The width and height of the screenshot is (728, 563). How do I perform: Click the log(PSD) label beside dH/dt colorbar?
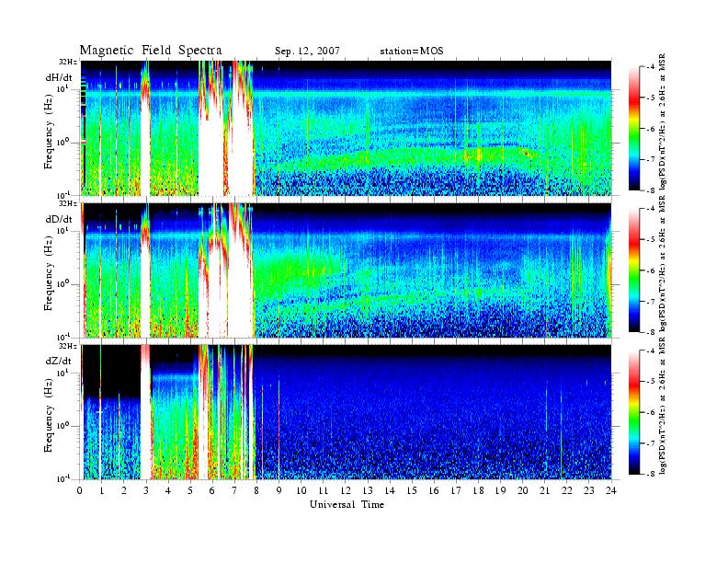[663, 121]
